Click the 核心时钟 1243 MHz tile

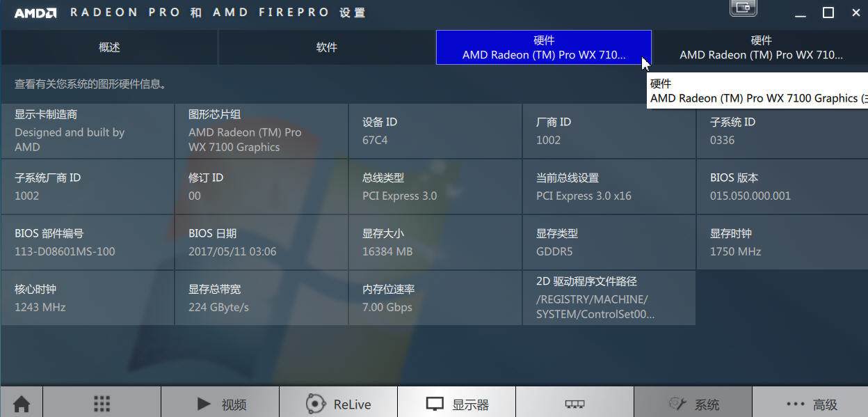(x=87, y=298)
